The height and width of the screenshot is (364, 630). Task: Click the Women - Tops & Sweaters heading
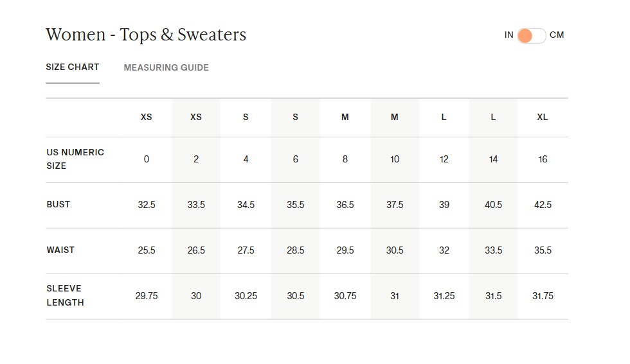click(146, 35)
